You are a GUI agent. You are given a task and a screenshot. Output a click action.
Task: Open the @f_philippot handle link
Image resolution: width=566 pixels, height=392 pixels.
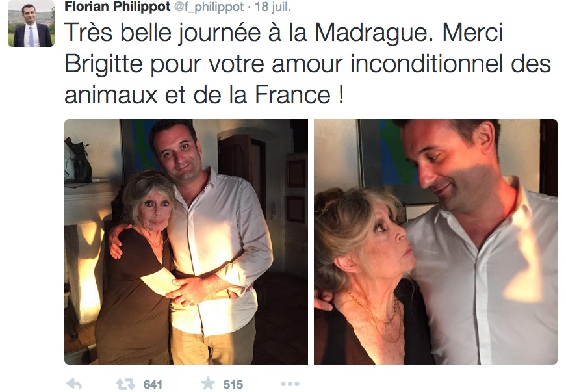point(209,7)
